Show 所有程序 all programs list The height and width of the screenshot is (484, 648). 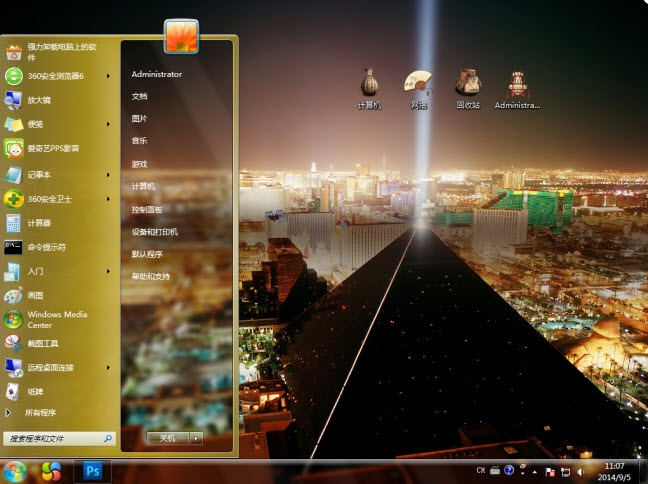tap(42, 412)
